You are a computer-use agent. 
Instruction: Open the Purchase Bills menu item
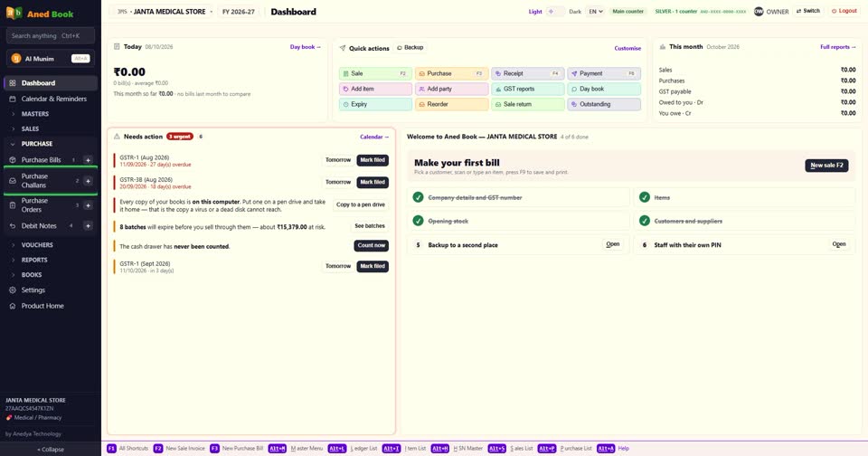click(42, 159)
